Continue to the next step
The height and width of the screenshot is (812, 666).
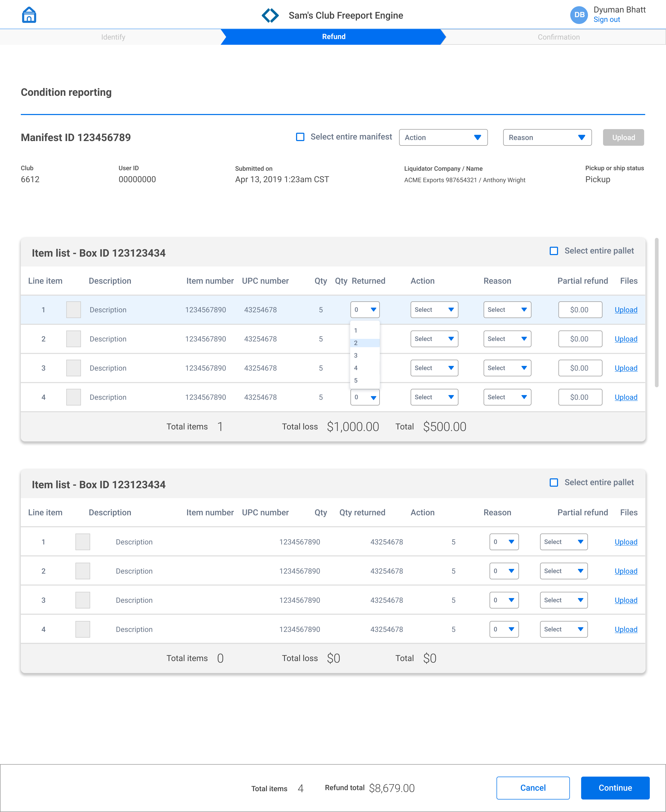click(615, 788)
